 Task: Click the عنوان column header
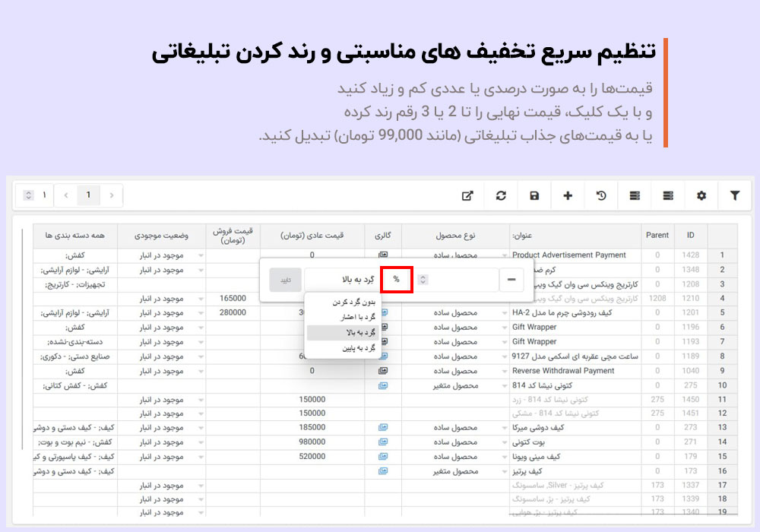pyautogui.click(x=575, y=236)
